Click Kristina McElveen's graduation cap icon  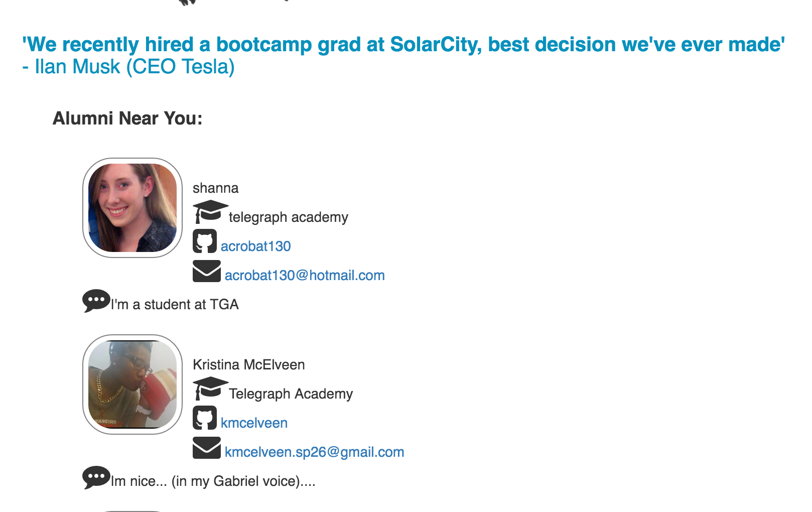coord(210,389)
